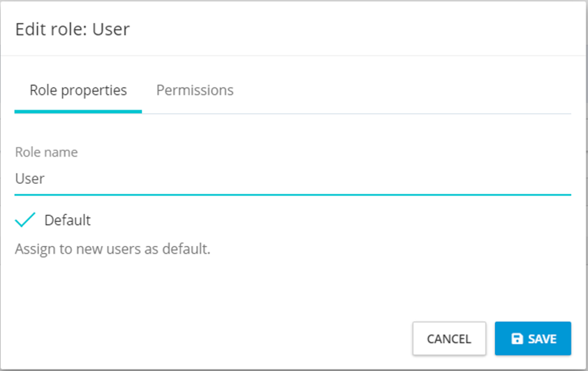Image resolution: width=588 pixels, height=371 pixels.
Task: Click the "Assign to new users as default" description
Action: [112, 248]
